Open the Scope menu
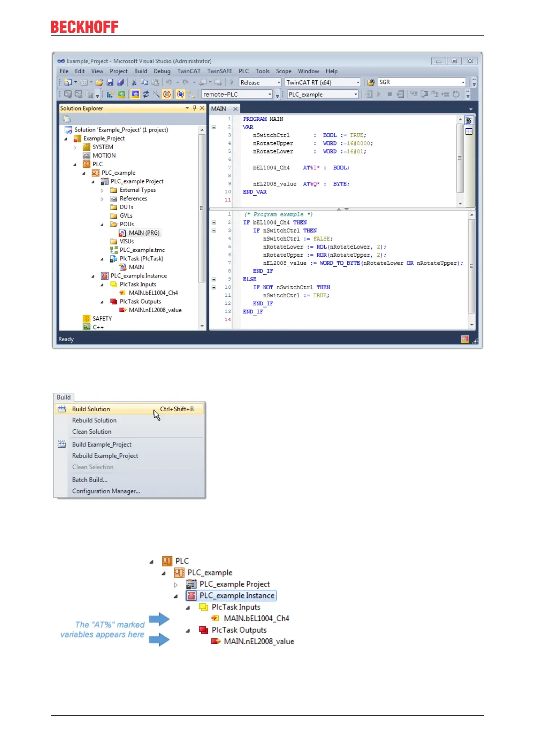Screen dimensions: 535x756 click(283, 71)
